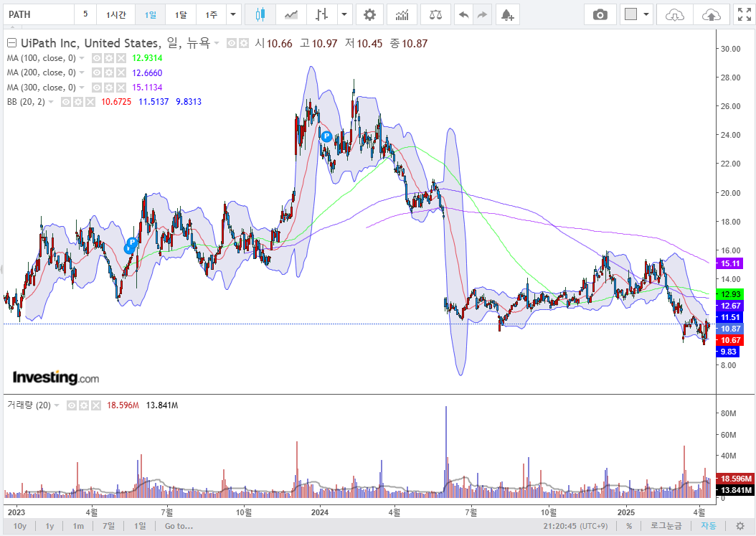Expand MA (200, close, 0) dropdown

click(x=82, y=73)
